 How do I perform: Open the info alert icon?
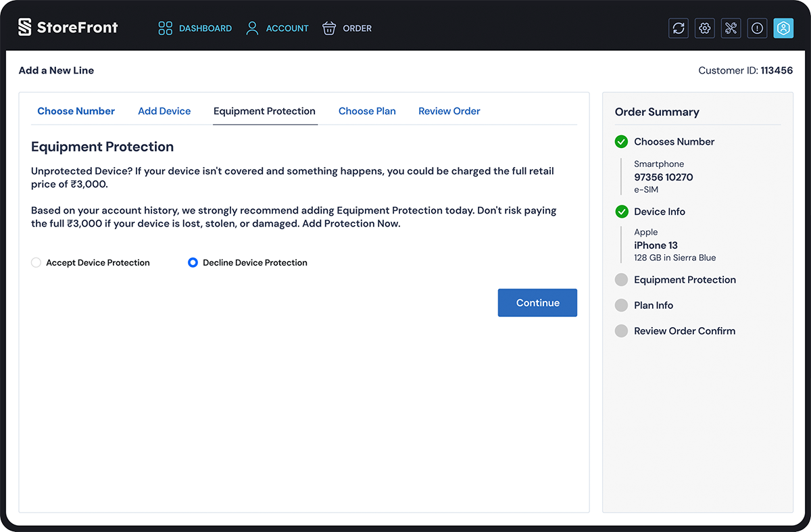click(757, 28)
